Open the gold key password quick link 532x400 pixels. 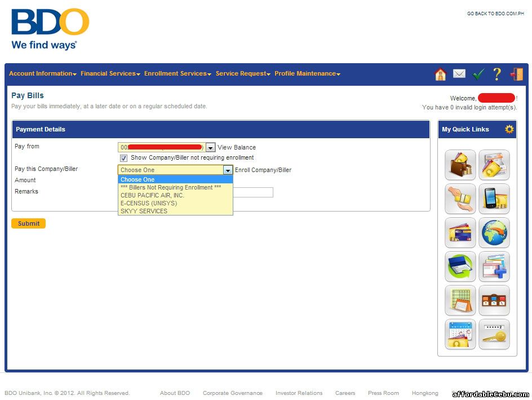pos(494,335)
